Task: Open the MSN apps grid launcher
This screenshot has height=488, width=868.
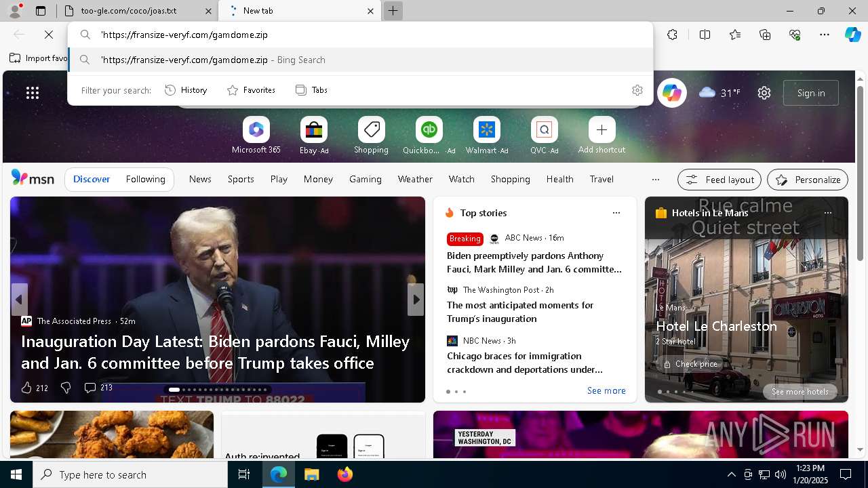Action: coord(33,93)
